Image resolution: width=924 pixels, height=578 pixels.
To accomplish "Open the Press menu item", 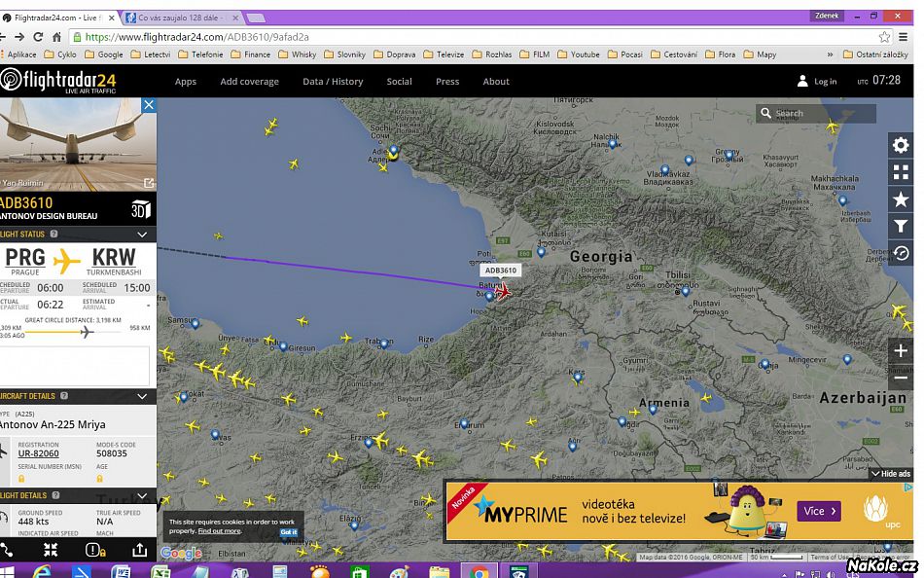I will pos(447,82).
